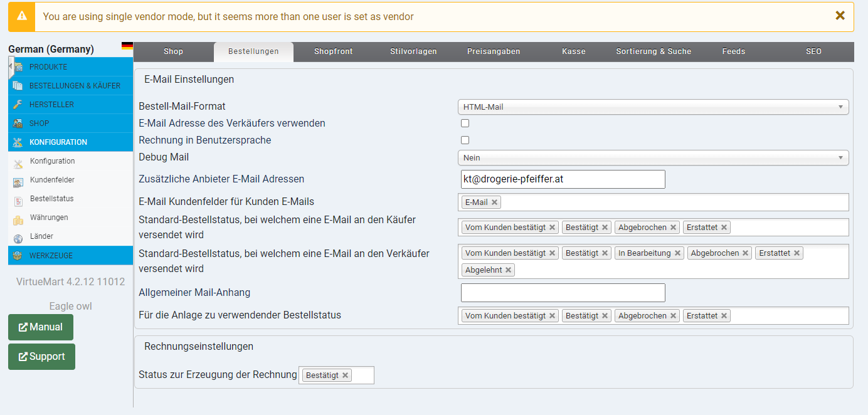Click the Kundenfelder sidebar icon
The image size is (868, 415).
click(x=18, y=181)
